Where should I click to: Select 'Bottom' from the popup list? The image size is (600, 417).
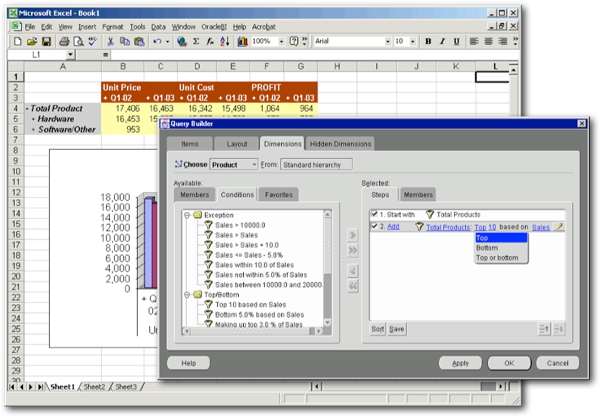pyautogui.click(x=489, y=248)
